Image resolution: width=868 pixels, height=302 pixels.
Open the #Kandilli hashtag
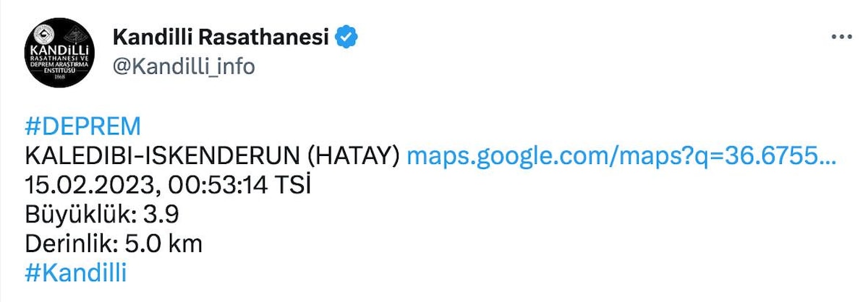[x=75, y=274]
